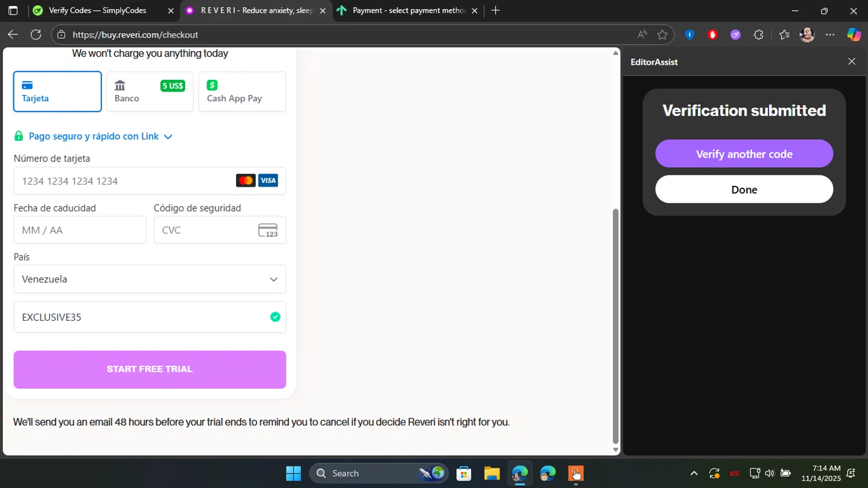Go back to previous page
This screenshot has height=488, width=868.
(x=13, y=35)
